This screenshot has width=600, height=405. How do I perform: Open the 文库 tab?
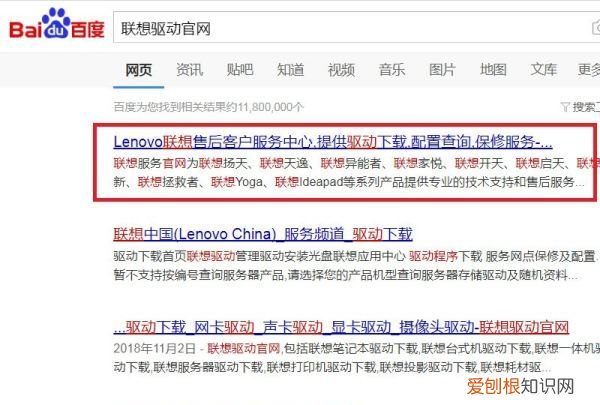tap(544, 70)
